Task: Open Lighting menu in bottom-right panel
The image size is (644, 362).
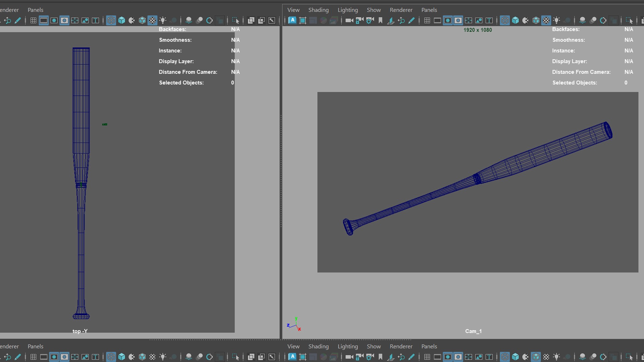Action: tap(347, 346)
